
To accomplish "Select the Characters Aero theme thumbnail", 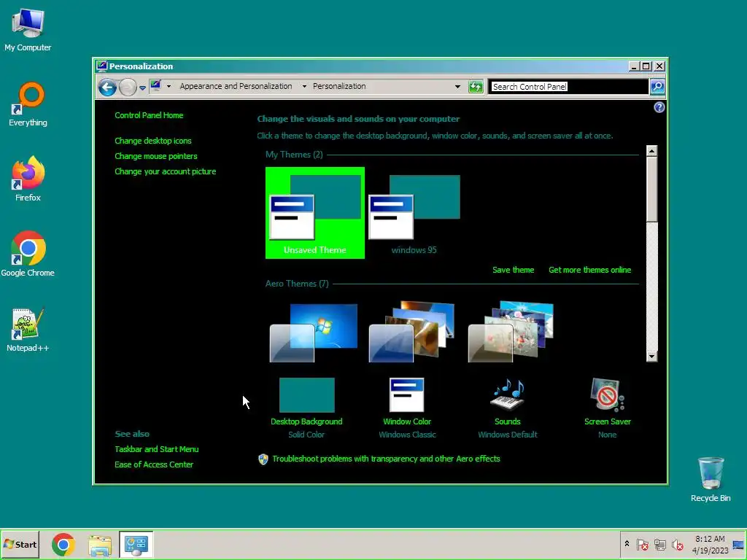I will 511,332.
